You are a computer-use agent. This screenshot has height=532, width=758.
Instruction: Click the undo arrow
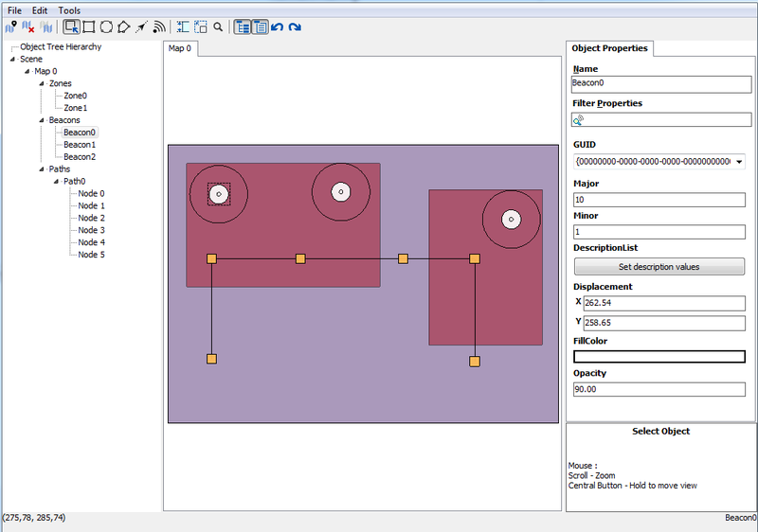[x=277, y=27]
